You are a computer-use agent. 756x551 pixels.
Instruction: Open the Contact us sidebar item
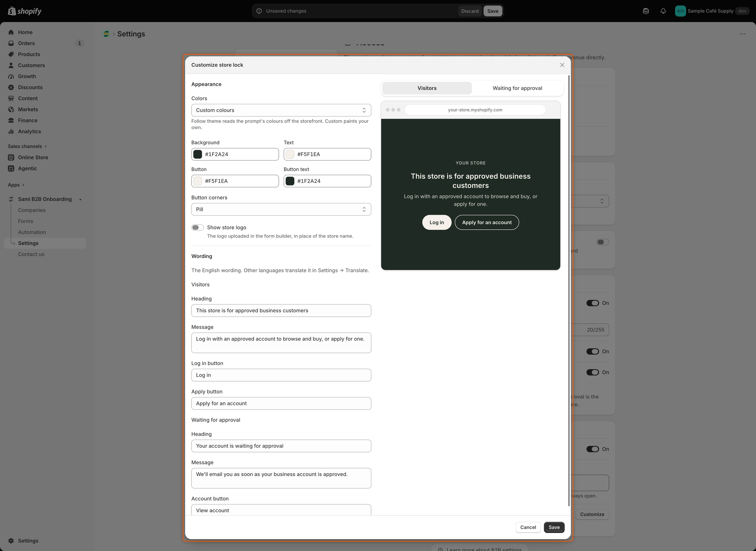pyautogui.click(x=31, y=254)
